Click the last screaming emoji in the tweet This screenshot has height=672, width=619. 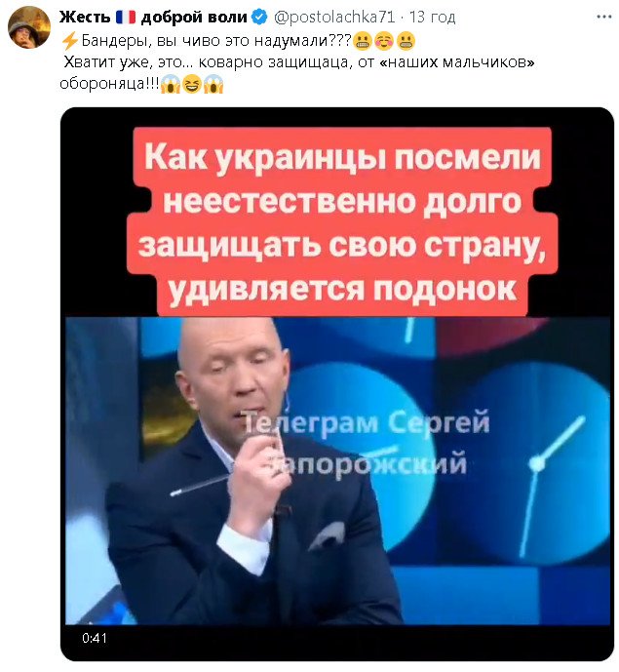(213, 84)
